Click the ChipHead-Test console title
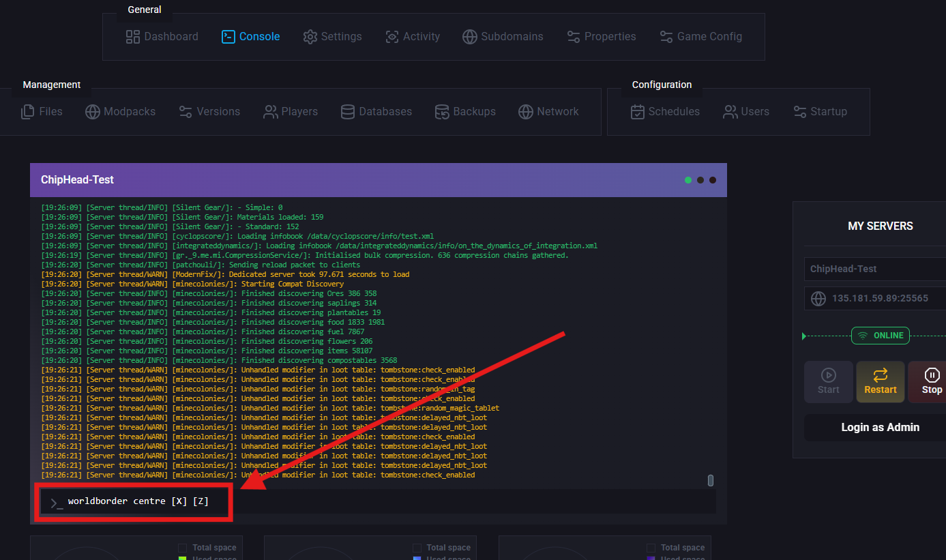This screenshot has width=946, height=560. click(77, 180)
